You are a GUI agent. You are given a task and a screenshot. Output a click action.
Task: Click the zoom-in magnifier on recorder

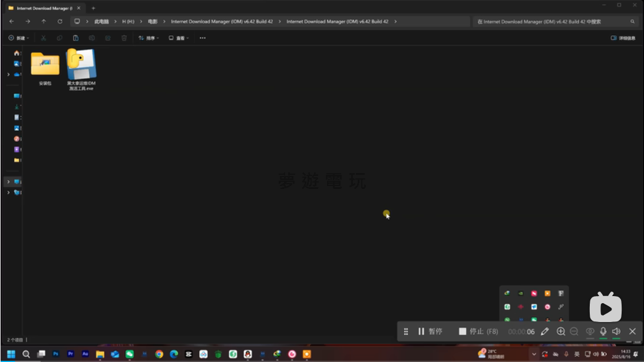click(x=560, y=331)
